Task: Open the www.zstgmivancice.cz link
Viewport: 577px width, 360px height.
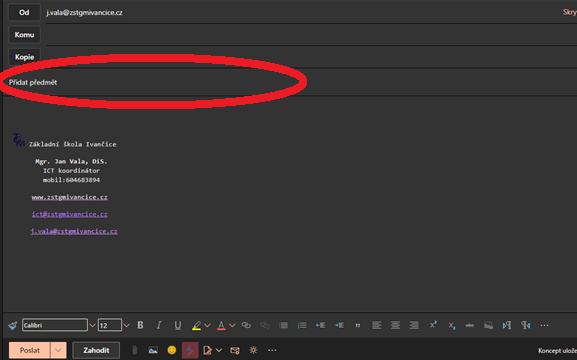Action: [x=70, y=197]
